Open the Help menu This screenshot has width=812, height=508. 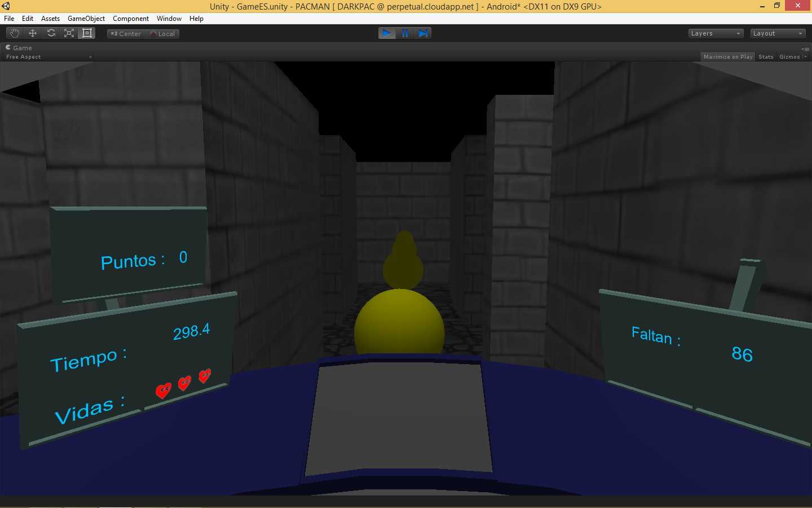(196, 19)
